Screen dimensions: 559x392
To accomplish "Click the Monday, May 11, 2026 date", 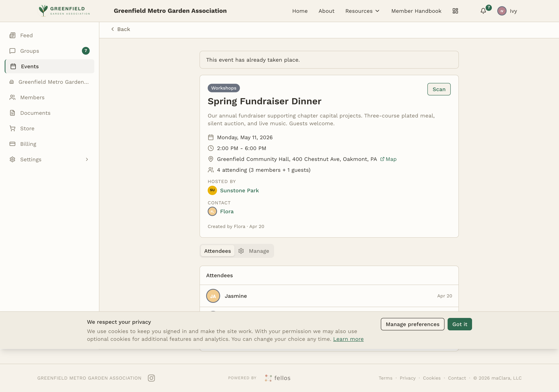I will pyautogui.click(x=245, y=137).
